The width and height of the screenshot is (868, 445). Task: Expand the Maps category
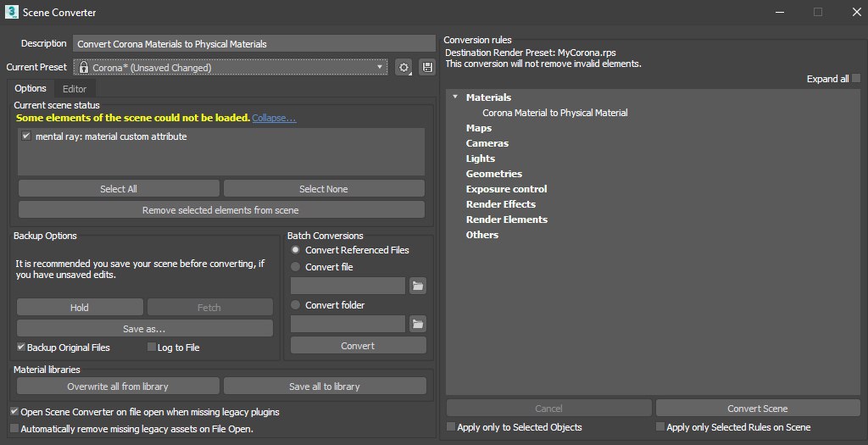pos(479,128)
